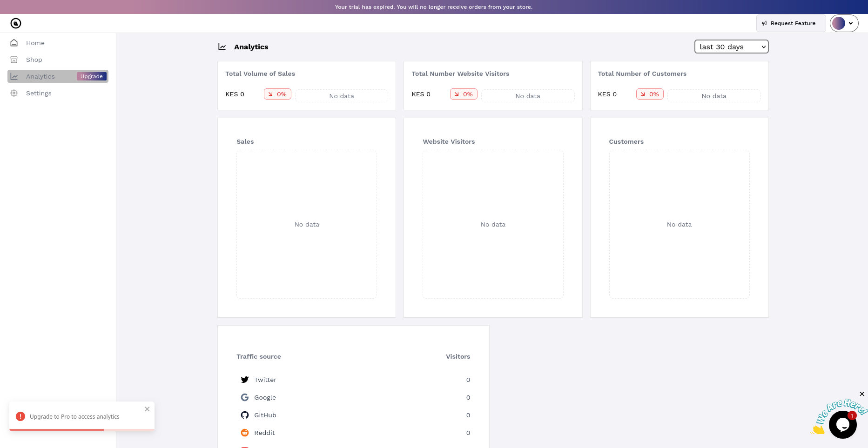The image size is (868, 448).
Task: Click the Google traffic source icon
Action: 245,397
